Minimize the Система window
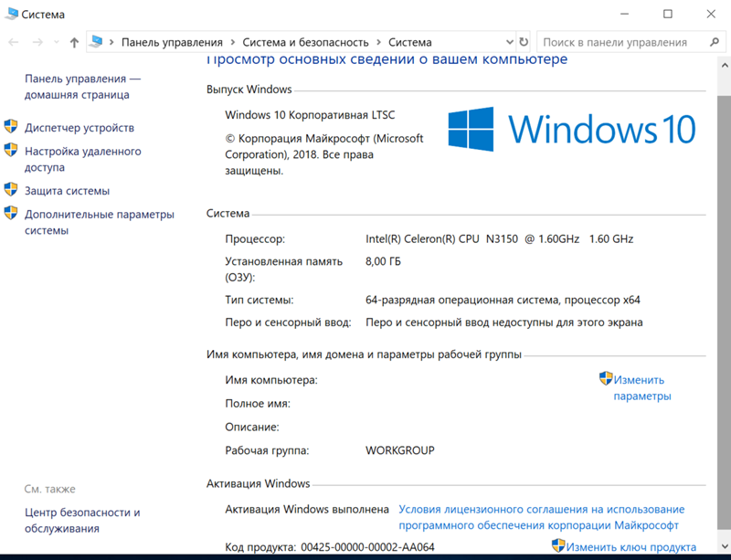 [x=625, y=14]
